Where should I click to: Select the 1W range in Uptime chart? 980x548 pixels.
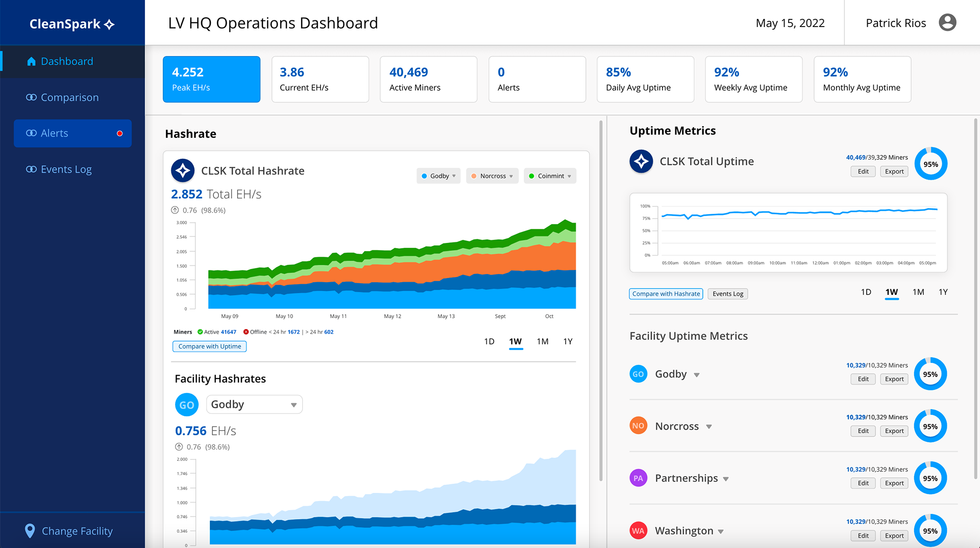click(892, 292)
